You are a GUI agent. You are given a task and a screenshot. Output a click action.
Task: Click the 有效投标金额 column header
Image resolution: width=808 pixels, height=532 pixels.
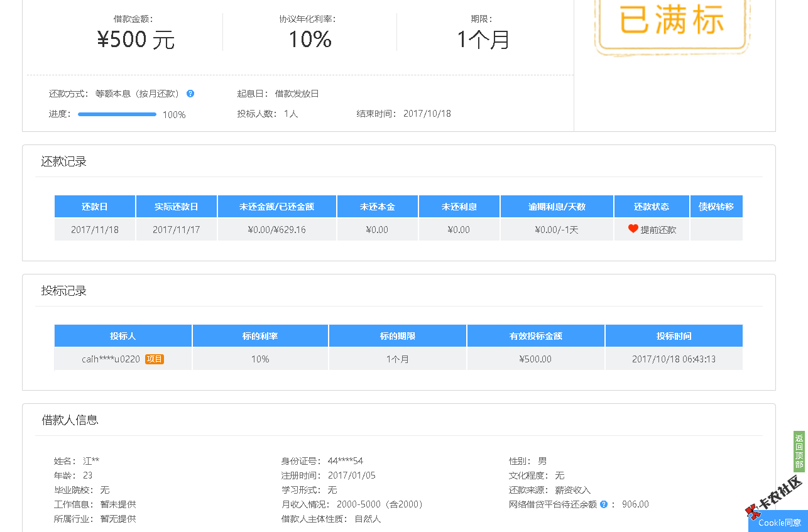click(x=536, y=336)
